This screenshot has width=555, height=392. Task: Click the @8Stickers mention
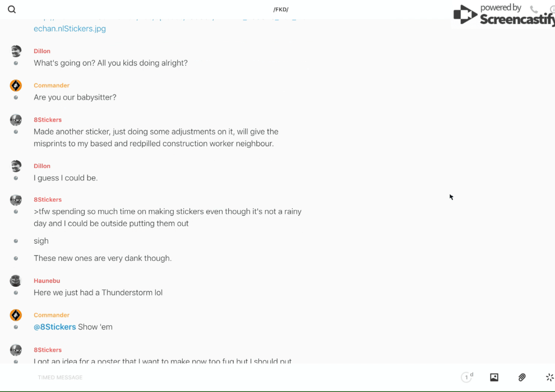(x=55, y=327)
